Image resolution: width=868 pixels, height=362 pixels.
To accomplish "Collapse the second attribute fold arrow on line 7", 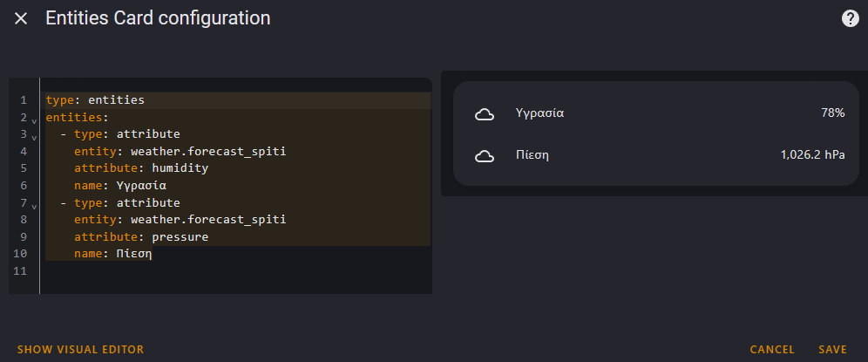I will [x=34, y=206].
